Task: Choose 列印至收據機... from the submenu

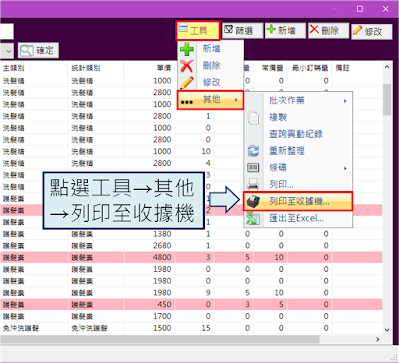Action: point(298,201)
